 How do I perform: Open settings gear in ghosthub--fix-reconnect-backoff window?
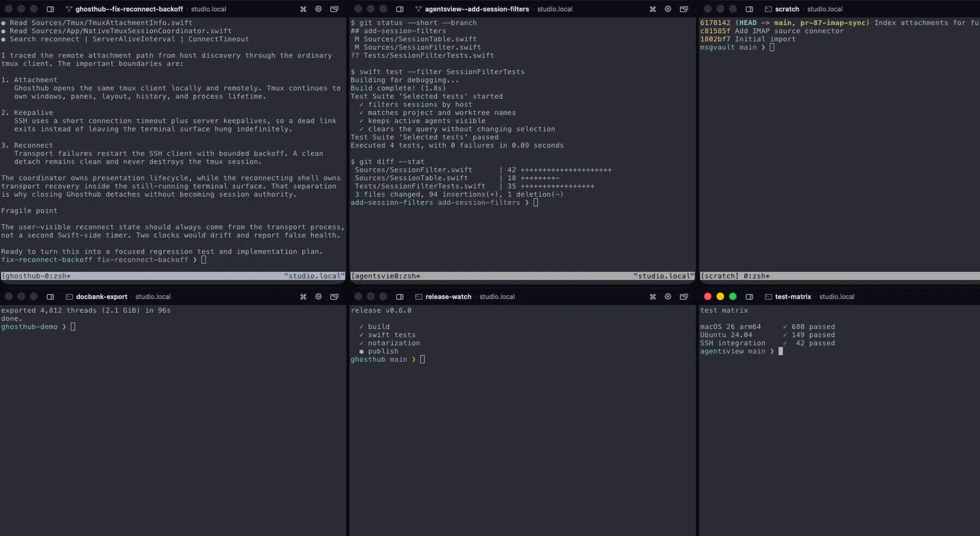tap(318, 9)
